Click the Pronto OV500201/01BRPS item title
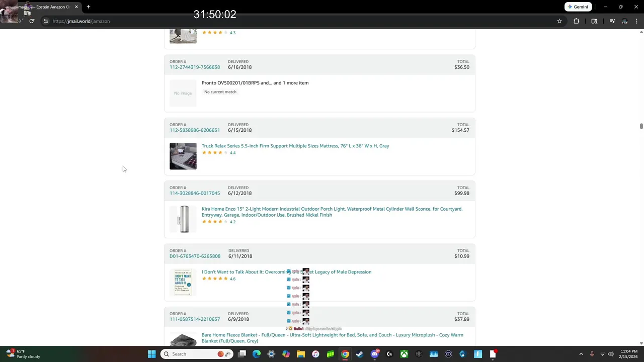The width and height of the screenshot is (644, 362). pos(255,83)
